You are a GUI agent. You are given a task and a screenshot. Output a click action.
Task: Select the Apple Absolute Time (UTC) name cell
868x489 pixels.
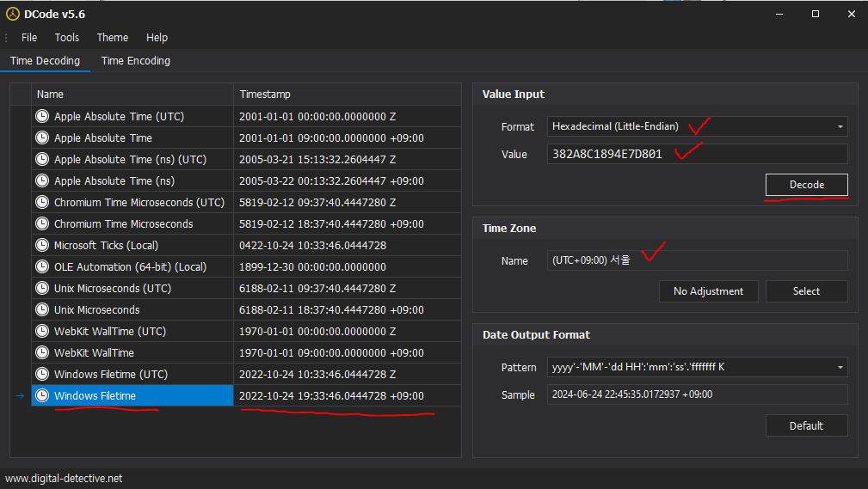point(132,116)
